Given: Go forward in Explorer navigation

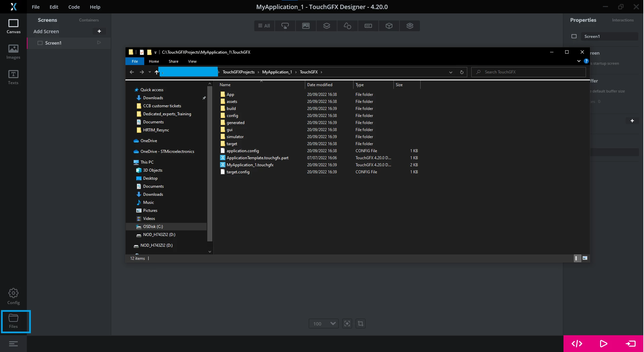Looking at the screenshot, I should coord(142,72).
